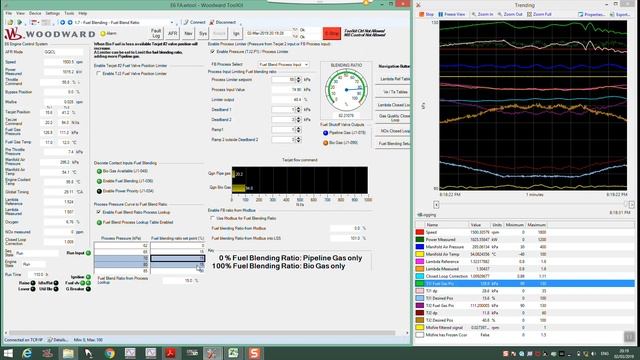
Task: Adjust Ramp 2 outside Deadband 2 spinner
Action: click(298, 140)
